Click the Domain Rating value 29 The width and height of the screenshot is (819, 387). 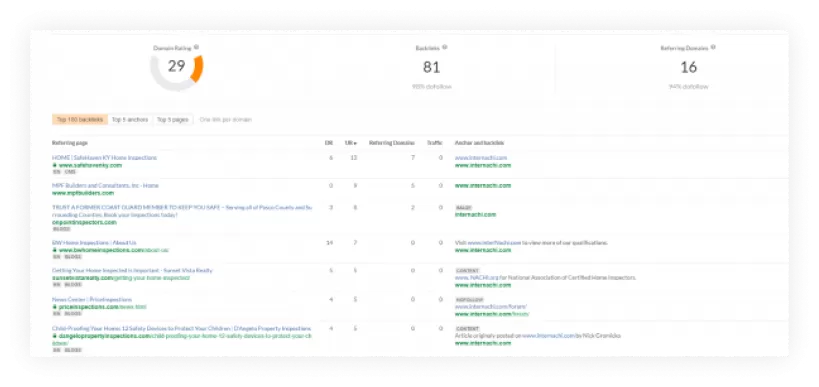176,66
